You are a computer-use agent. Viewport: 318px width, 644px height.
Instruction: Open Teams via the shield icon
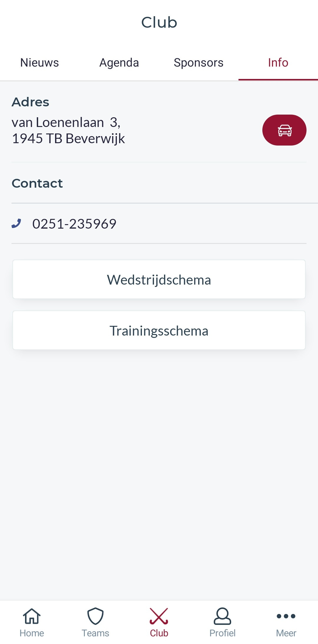click(95, 616)
